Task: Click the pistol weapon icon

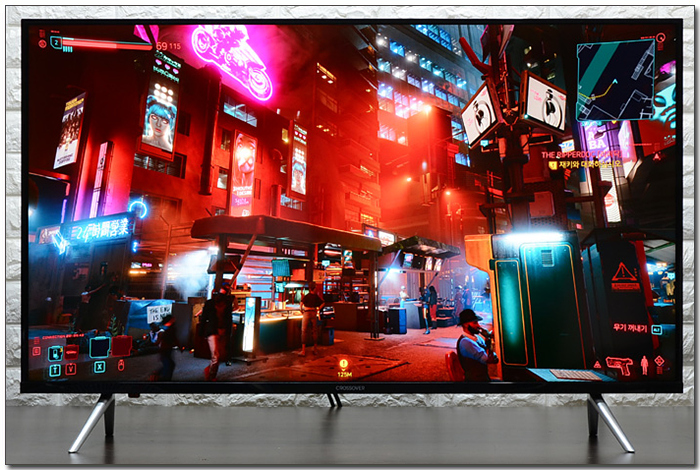Action: pos(619,365)
